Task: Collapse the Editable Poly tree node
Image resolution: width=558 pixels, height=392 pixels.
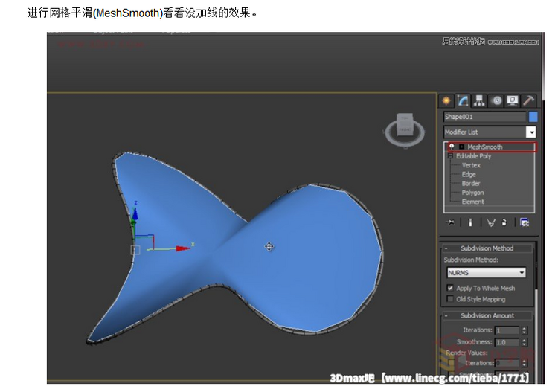Action: coord(450,155)
